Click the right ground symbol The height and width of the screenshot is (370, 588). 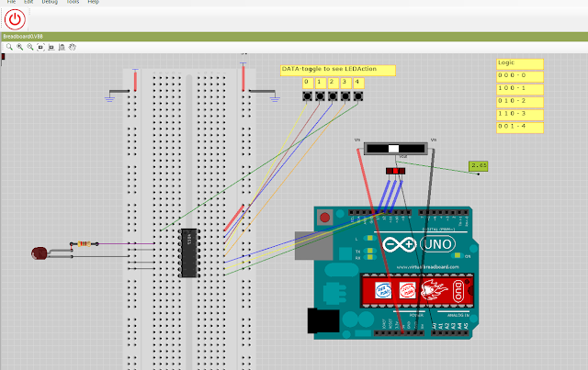point(275,99)
